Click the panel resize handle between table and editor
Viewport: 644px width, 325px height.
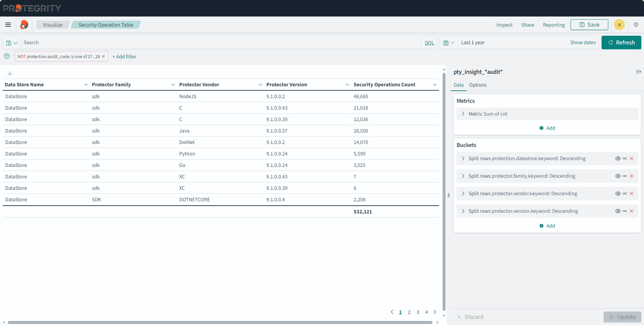pyautogui.click(x=448, y=195)
